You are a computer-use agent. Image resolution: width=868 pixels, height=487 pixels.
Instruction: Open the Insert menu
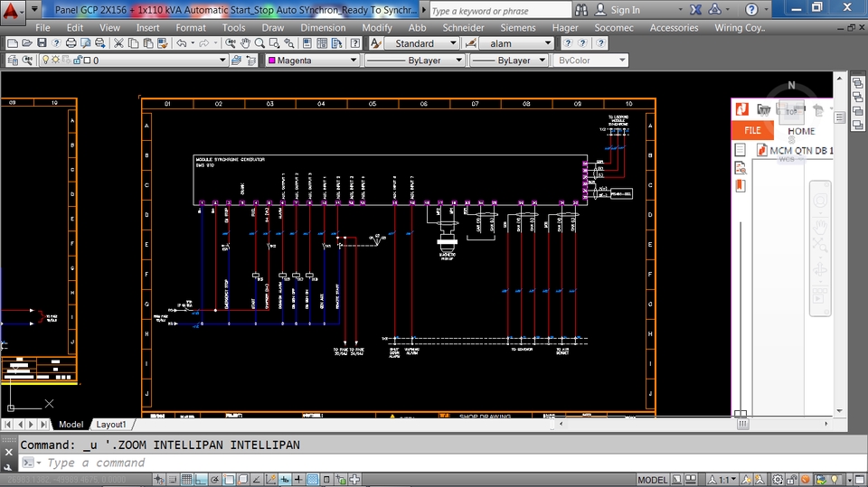(x=147, y=28)
